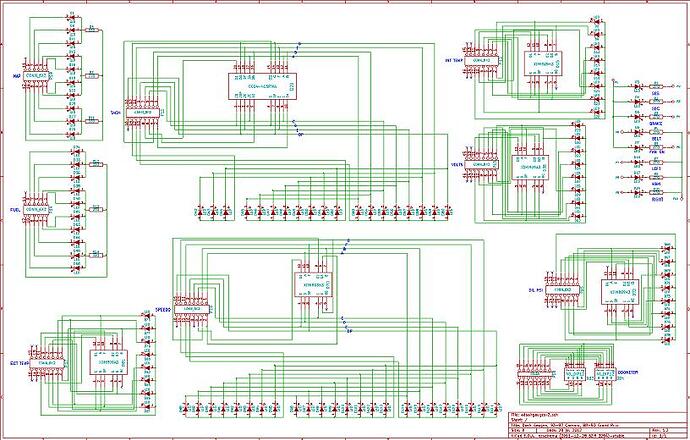
Task: Click the MAP label text
Action: tap(17, 77)
